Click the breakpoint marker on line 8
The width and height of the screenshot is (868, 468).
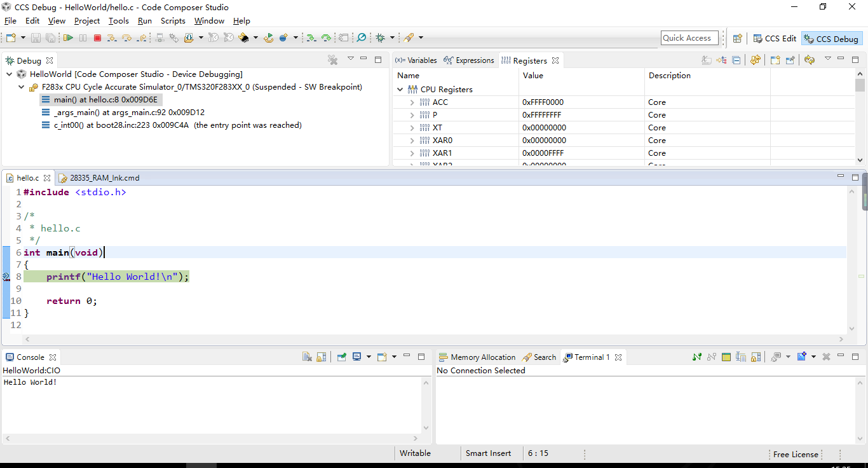(6, 277)
